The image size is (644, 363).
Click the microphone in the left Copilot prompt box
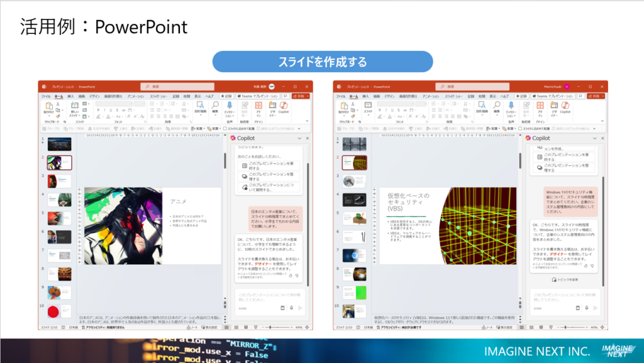(x=291, y=308)
